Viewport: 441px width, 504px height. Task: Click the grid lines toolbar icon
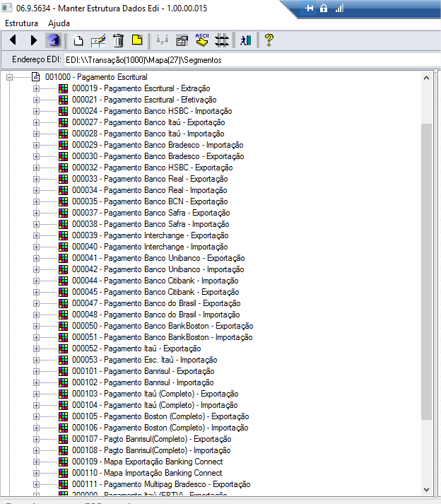pyautogui.click(x=222, y=40)
